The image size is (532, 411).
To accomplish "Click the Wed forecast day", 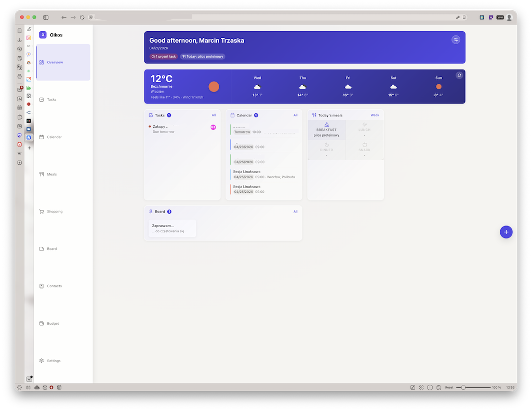I will tap(257, 87).
